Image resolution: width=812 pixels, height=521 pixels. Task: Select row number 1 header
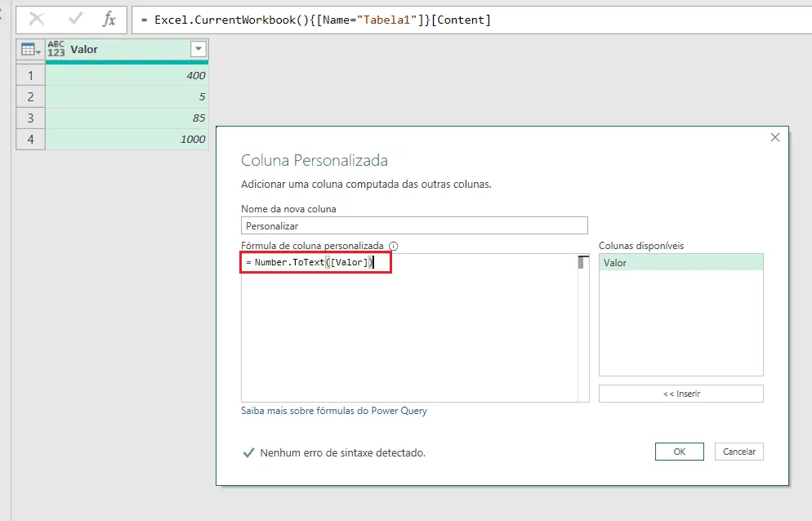click(30, 76)
